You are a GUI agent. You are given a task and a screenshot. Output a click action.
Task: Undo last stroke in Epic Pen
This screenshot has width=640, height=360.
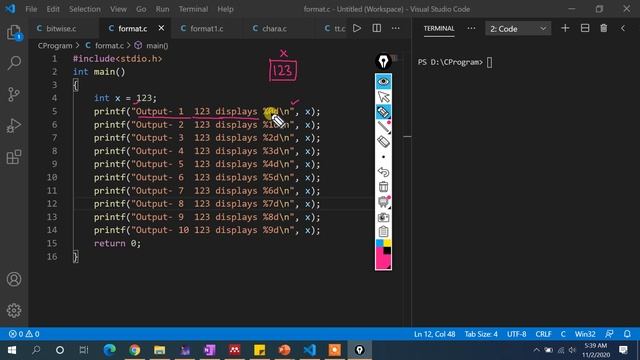(x=383, y=172)
